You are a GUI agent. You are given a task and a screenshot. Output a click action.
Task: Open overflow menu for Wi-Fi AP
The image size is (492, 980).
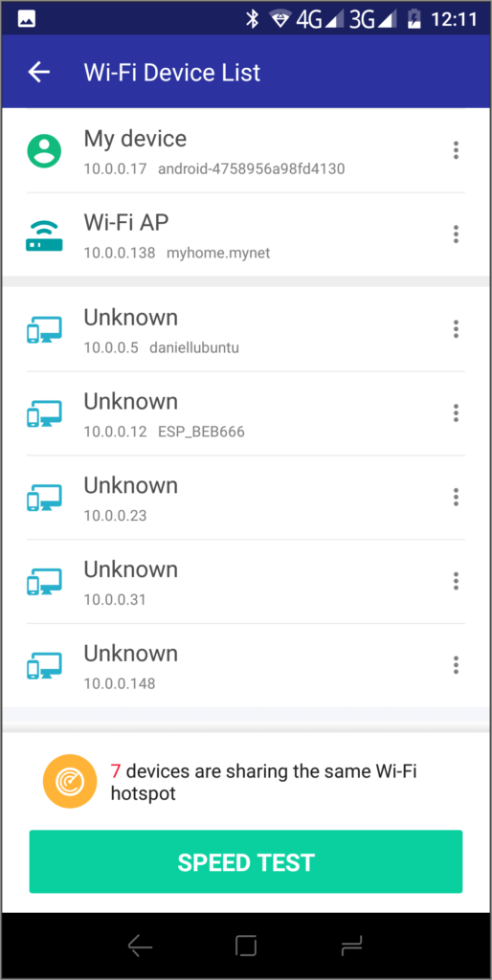coord(456,234)
